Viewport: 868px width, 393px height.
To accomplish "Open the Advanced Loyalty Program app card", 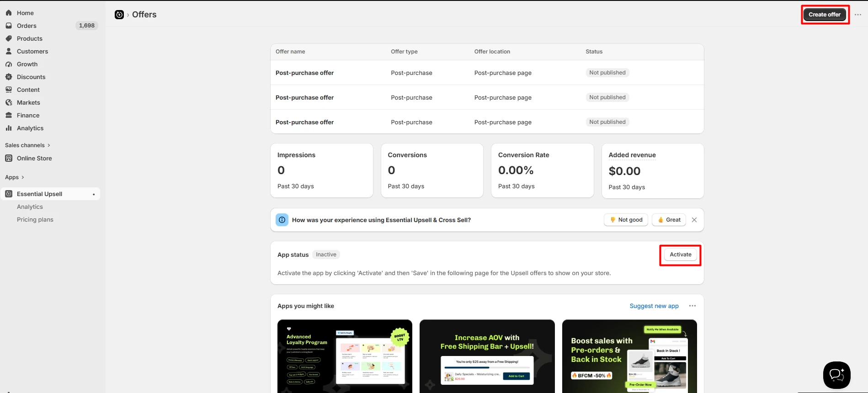I will 345,356.
